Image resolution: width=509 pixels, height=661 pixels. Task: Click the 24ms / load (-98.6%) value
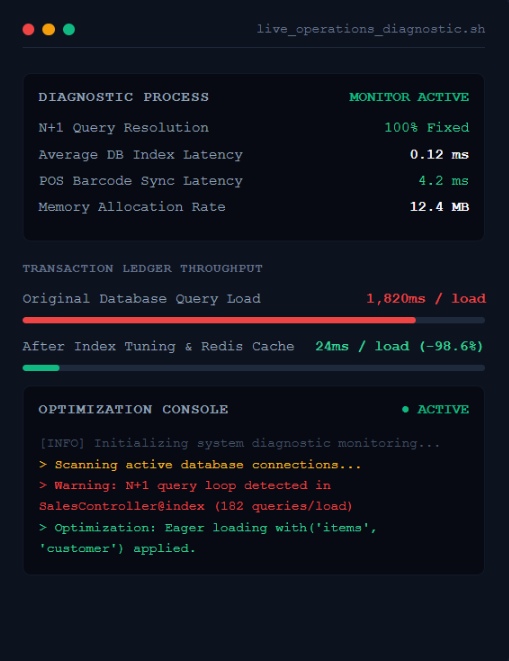399,347
